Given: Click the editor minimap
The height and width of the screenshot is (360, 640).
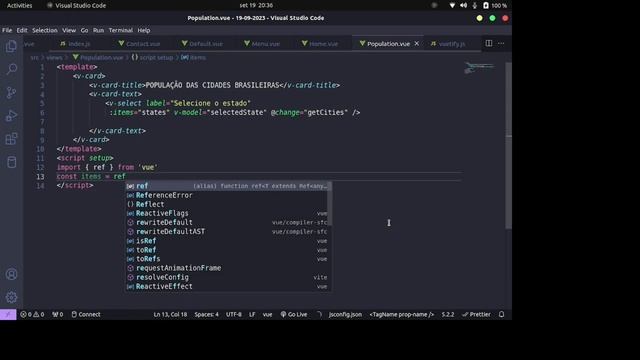Looking at the screenshot, I should pyautogui.click(x=479, y=68).
